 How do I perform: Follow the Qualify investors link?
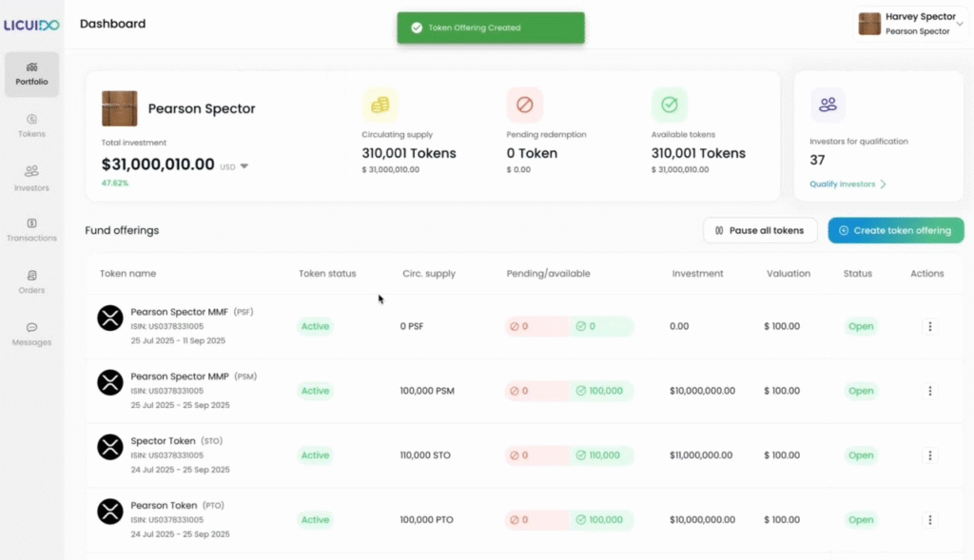pos(847,184)
